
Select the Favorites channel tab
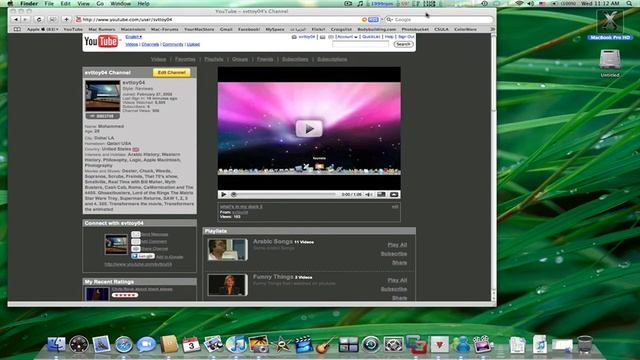185,59
